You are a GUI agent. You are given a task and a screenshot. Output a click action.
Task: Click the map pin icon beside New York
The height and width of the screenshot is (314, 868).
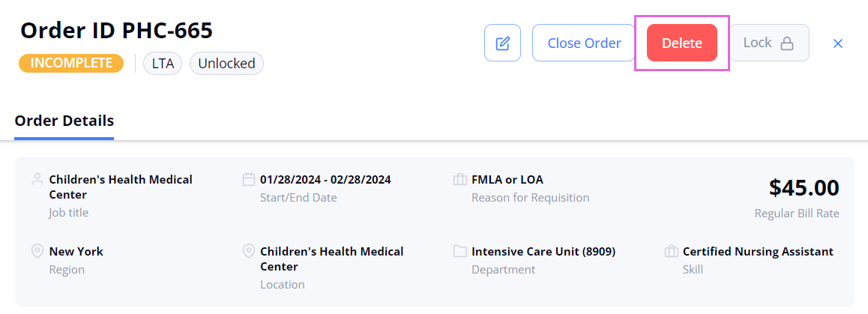[37, 251]
